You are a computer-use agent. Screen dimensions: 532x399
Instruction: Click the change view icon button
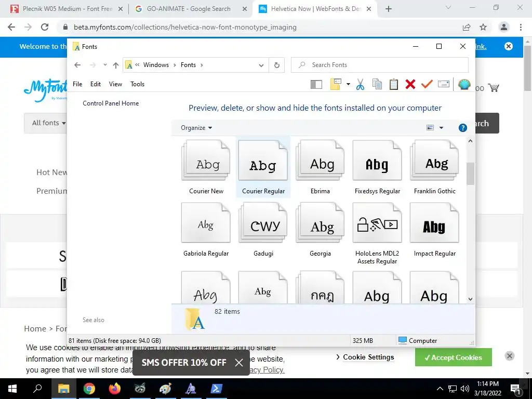[430, 128]
